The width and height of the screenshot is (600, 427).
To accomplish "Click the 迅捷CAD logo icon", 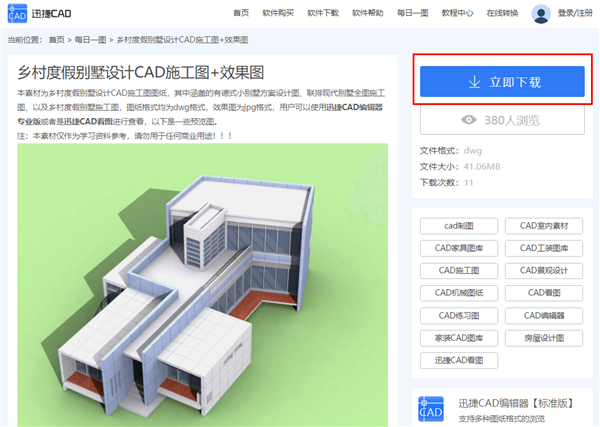I will point(17,13).
